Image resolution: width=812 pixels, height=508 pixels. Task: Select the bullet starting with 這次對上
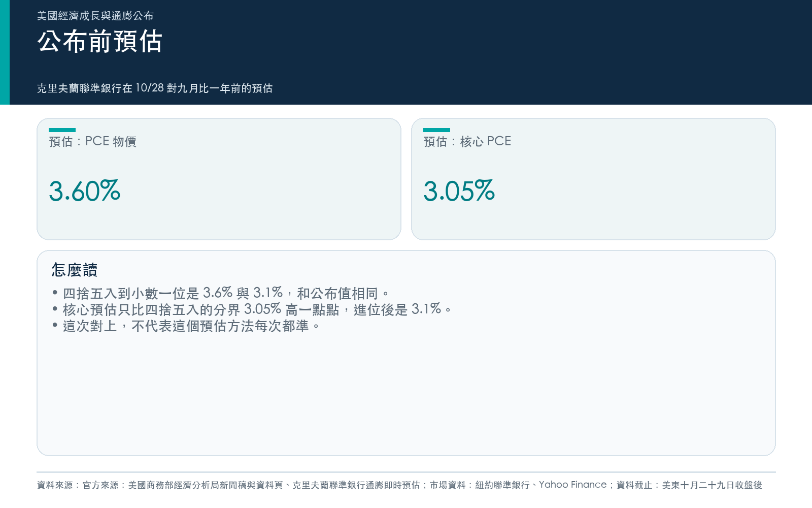(x=186, y=326)
